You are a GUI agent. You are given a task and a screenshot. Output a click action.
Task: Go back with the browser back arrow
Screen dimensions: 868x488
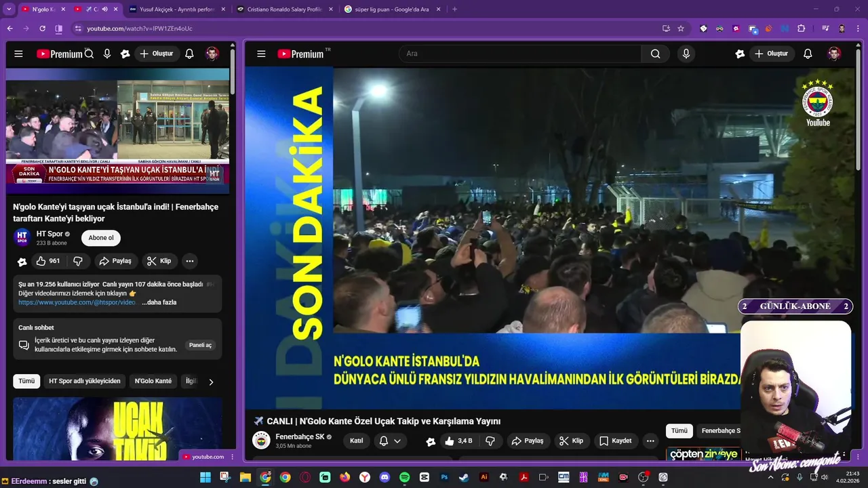click(9, 28)
